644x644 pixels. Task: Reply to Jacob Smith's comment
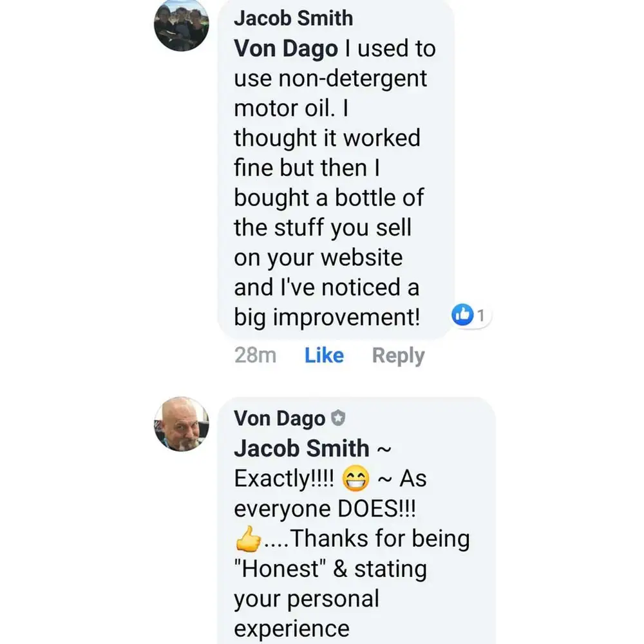pos(398,355)
